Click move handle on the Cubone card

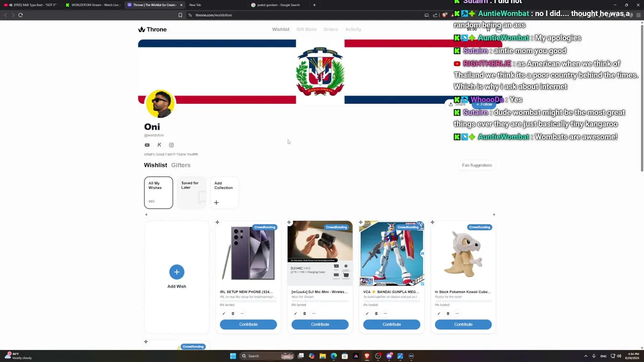432,222
